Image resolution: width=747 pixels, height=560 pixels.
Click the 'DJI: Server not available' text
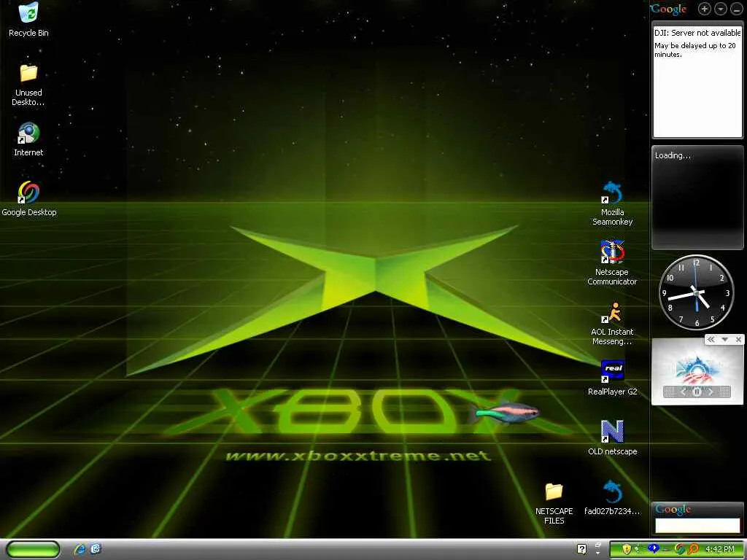click(697, 33)
